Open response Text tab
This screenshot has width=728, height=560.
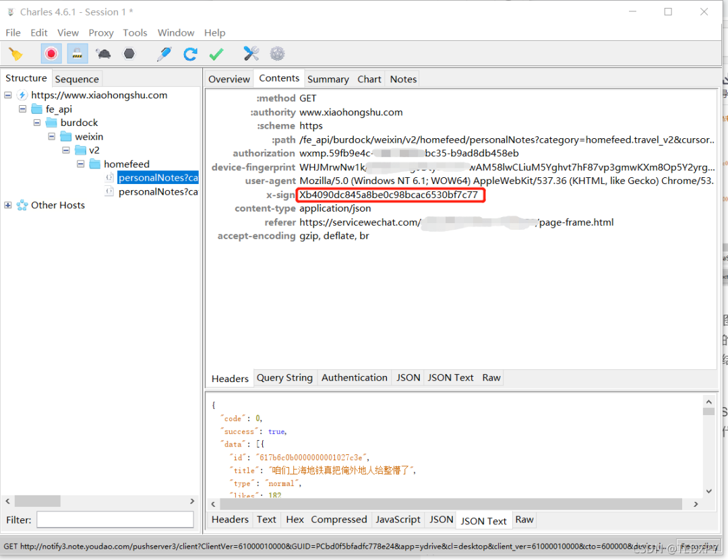tap(266, 519)
